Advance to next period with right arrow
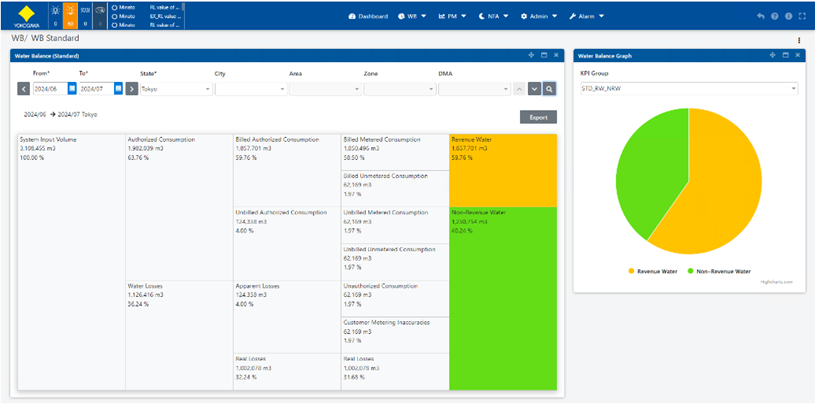The image size is (815, 404). pos(131,89)
